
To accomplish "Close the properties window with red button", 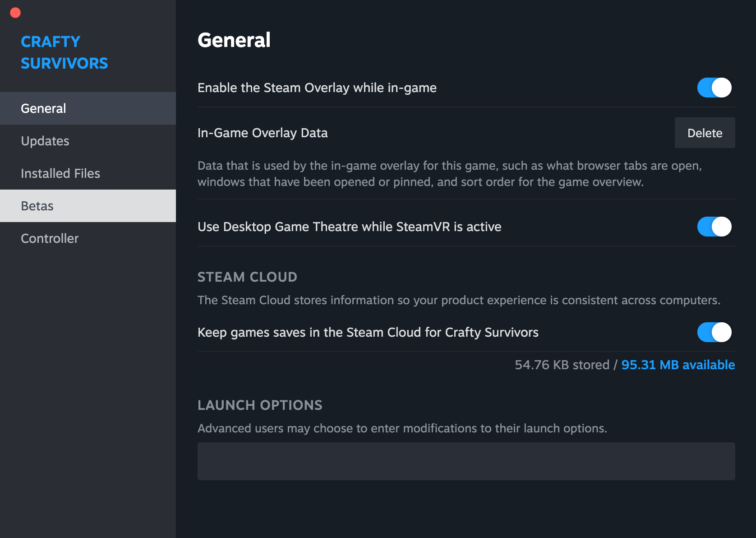I will pyautogui.click(x=15, y=13).
